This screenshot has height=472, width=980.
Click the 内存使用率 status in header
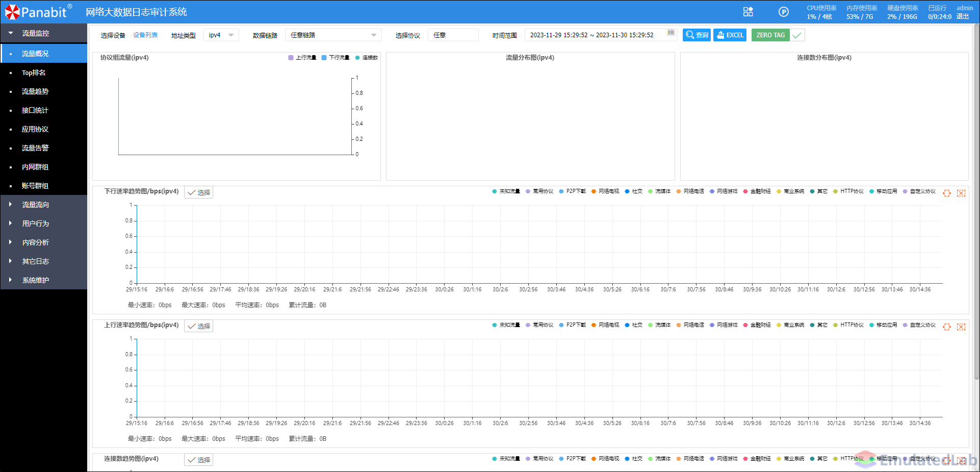pos(862,12)
